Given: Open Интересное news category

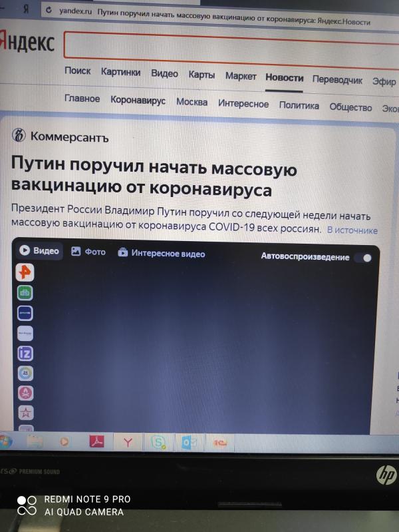Looking at the screenshot, I should [x=243, y=103].
